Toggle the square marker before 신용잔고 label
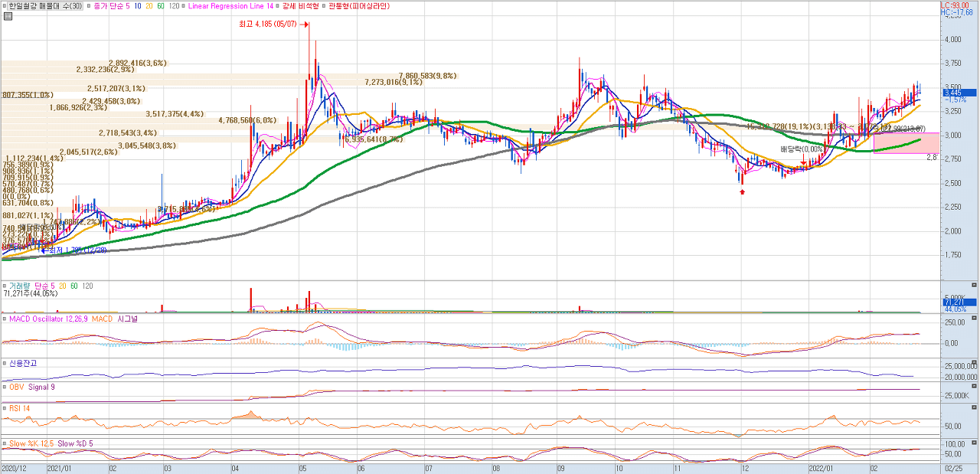This screenshot has height=474, width=980. [x=5, y=363]
